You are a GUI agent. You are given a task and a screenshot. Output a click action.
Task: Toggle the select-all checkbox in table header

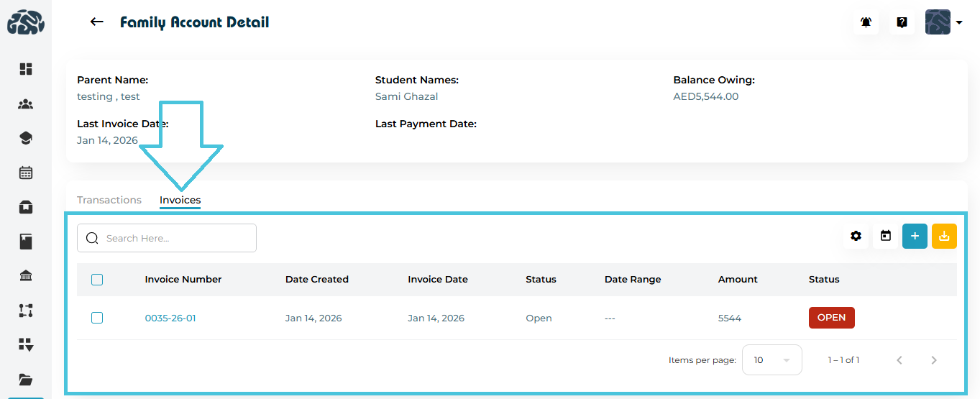(97, 280)
